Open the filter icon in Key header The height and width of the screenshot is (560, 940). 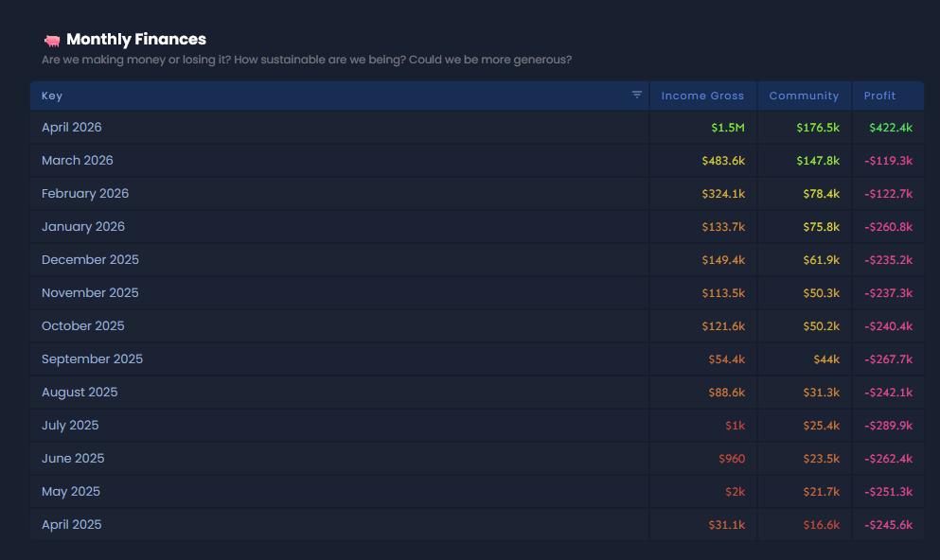pyautogui.click(x=637, y=95)
